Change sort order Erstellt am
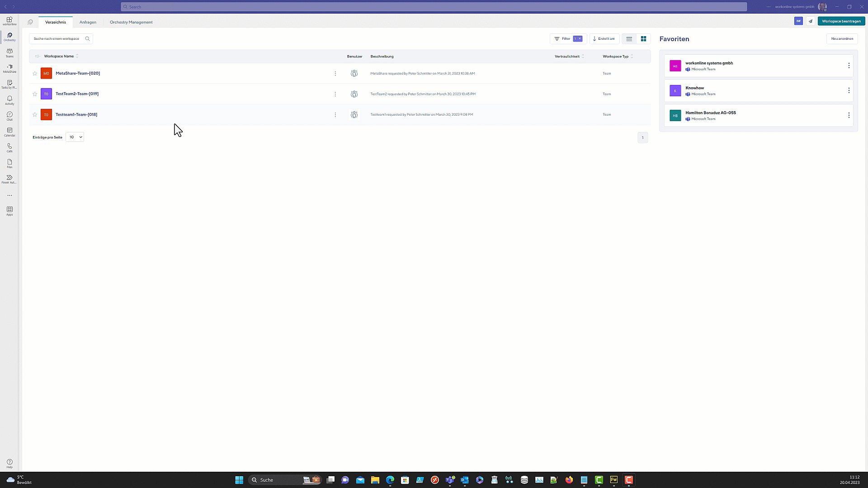This screenshot has width=868, height=488. point(604,39)
